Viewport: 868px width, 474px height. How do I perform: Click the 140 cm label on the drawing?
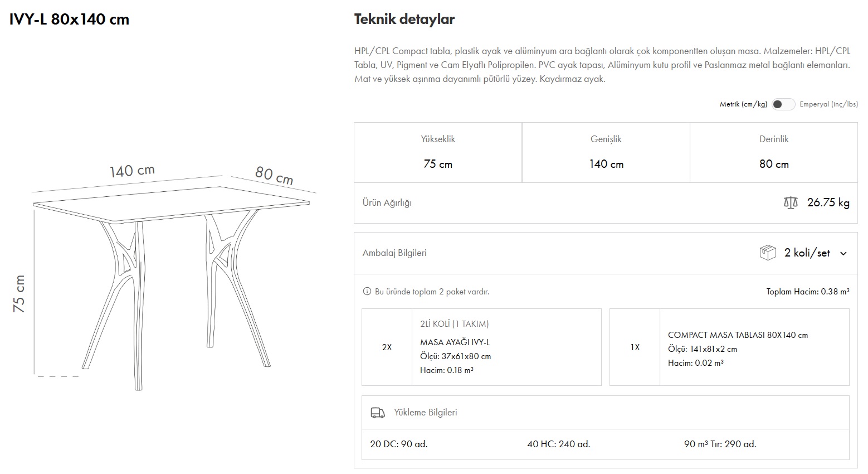(132, 170)
